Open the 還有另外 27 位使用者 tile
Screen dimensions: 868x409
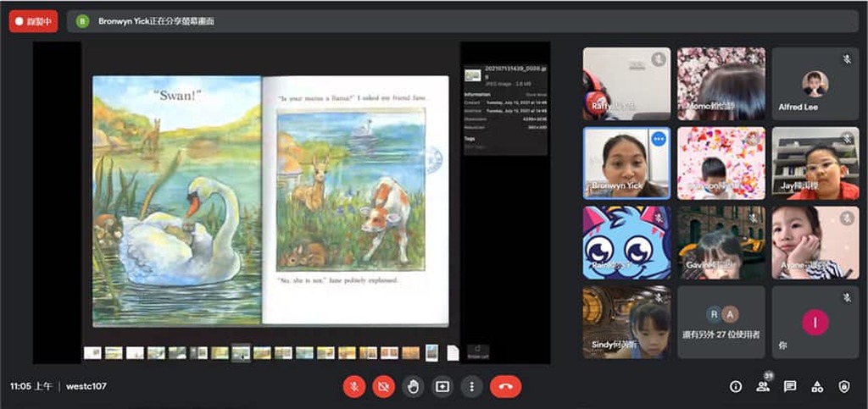point(721,323)
